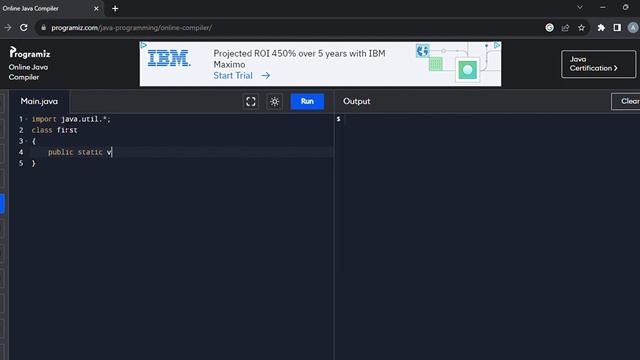Close the Online Java Compiler tab
Image resolution: width=640 pixels, height=360 pixels.
(x=96, y=9)
